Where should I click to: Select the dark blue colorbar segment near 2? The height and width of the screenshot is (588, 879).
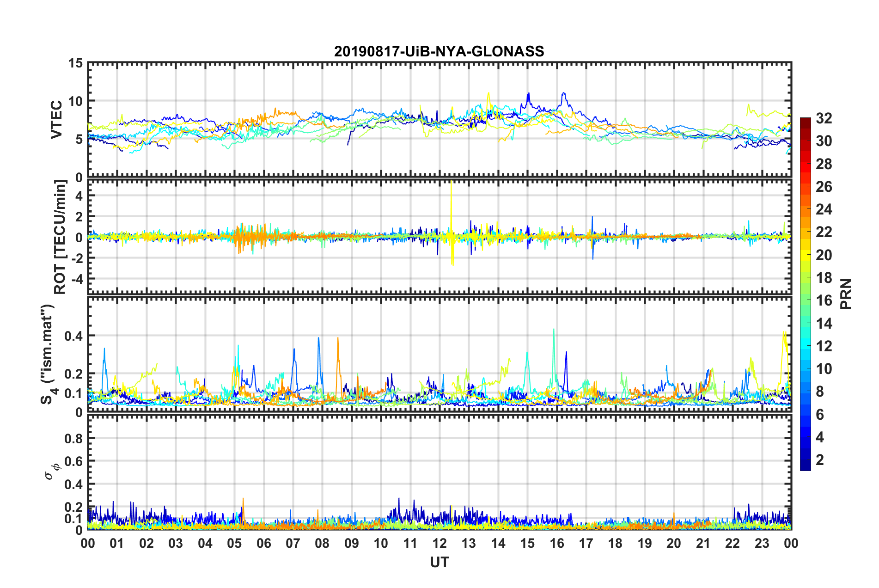806,459
